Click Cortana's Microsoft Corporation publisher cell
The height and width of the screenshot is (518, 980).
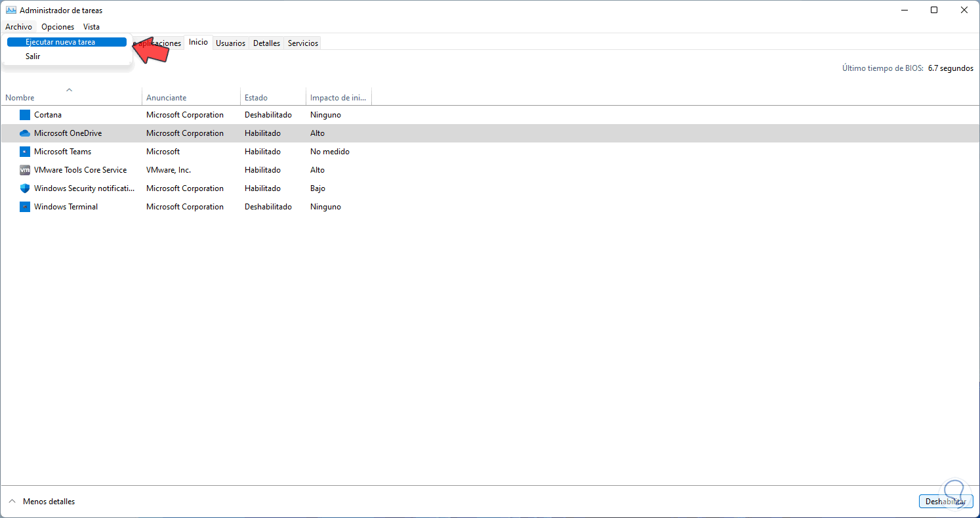coord(185,115)
